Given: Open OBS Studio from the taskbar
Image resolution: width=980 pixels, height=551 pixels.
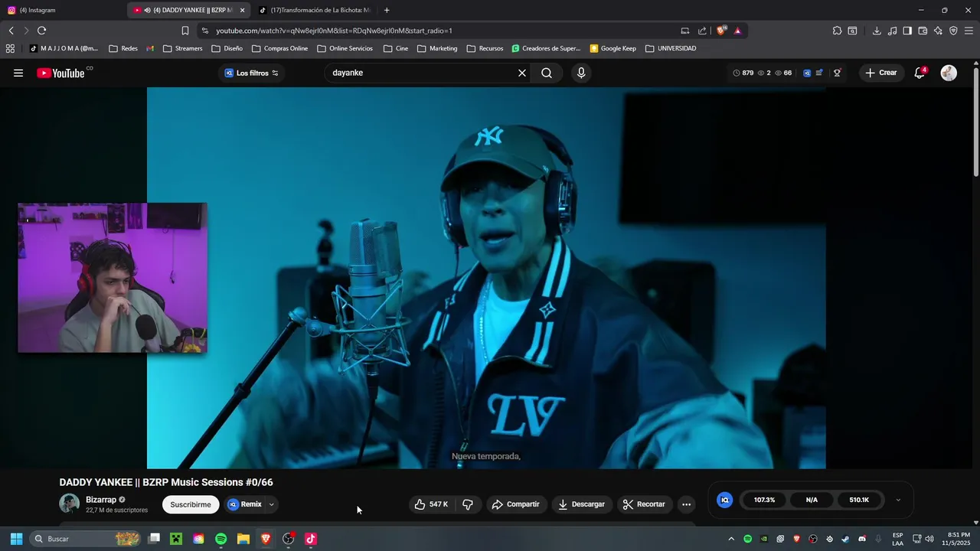Looking at the screenshot, I should (288, 539).
